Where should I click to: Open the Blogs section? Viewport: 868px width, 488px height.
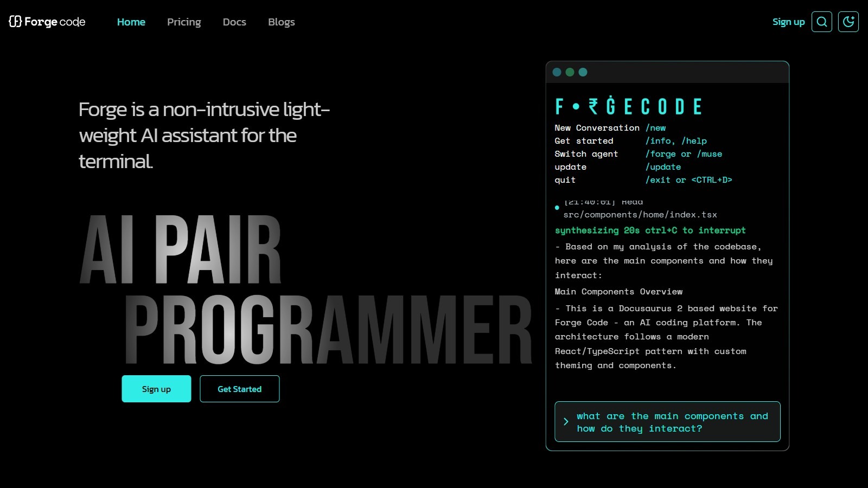click(281, 22)
